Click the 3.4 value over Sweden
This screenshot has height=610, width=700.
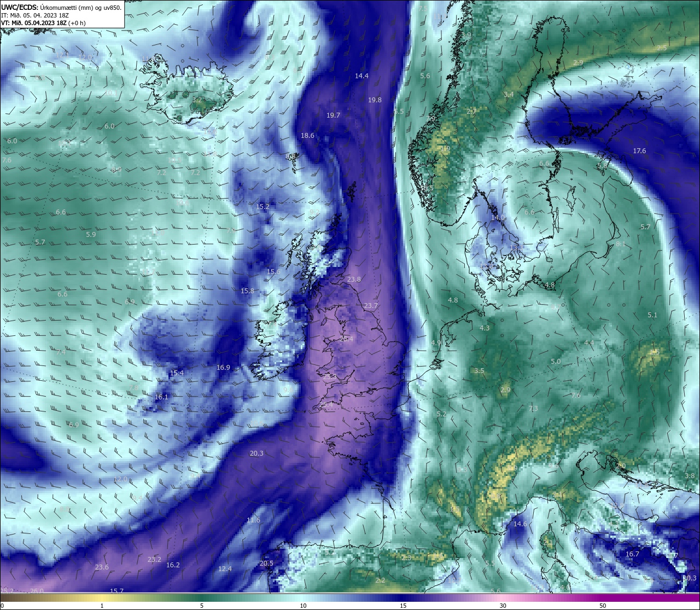[509, 95]
